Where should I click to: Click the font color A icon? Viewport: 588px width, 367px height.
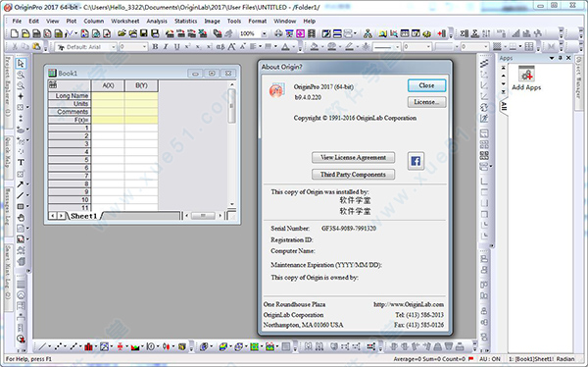pos(286,46)
